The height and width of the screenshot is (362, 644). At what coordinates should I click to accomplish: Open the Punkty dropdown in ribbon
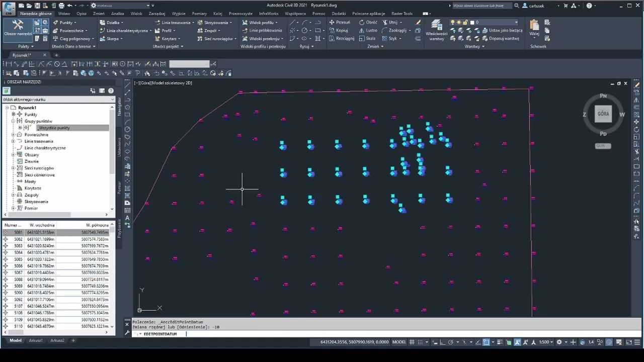65,23
